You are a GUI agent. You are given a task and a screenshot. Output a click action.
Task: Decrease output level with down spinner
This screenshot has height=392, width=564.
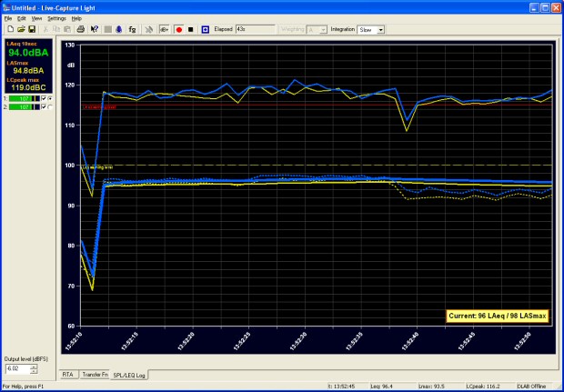coord(34,371)
